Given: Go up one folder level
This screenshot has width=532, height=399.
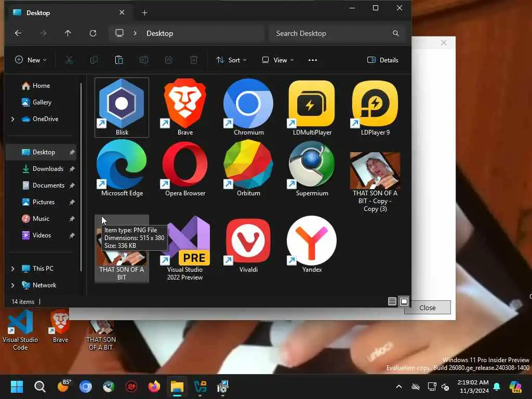Looking at the screenshot, I should (x=68, y=33).
